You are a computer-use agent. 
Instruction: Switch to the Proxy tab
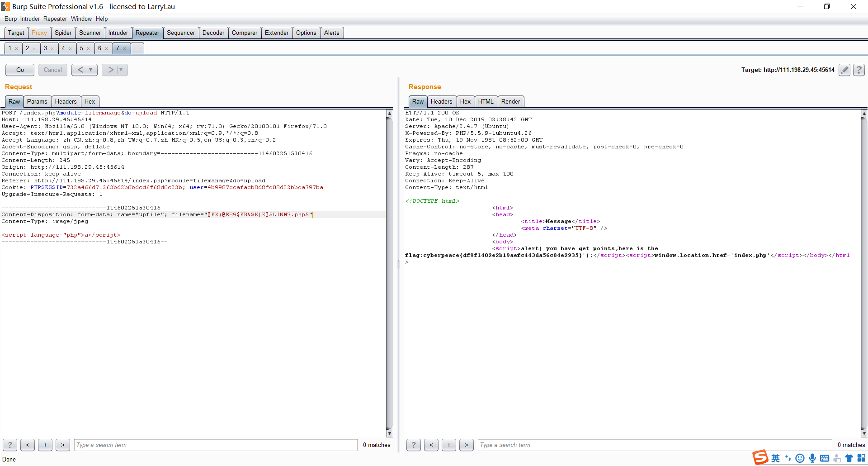(x=39, y=33)
